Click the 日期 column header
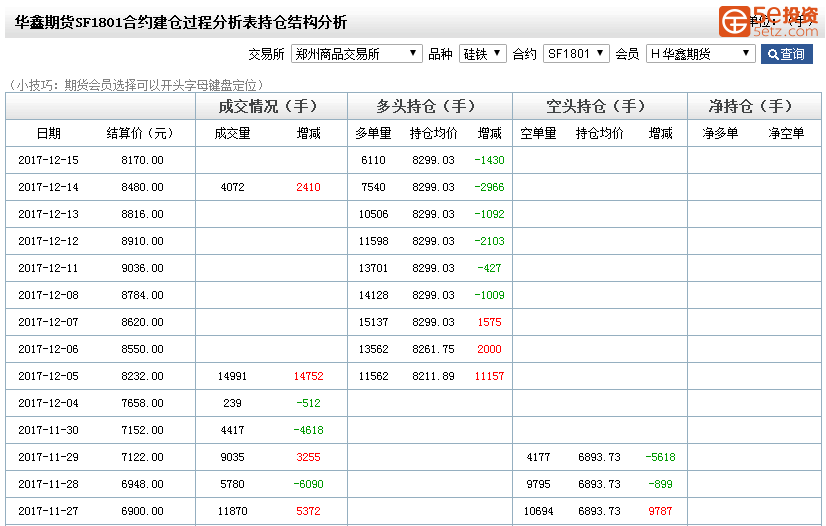826x526 pixels. pos(48,133)
